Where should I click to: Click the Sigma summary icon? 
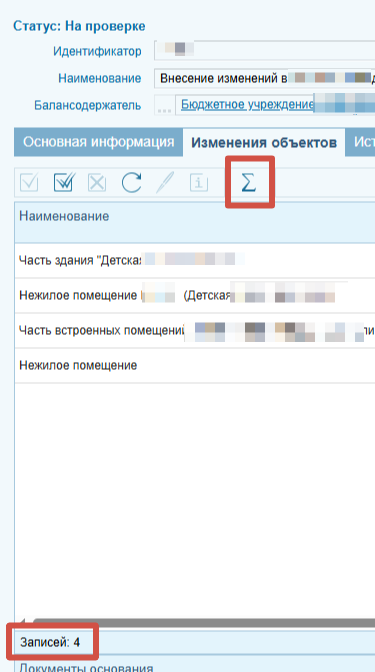click(x=249, y=183)
